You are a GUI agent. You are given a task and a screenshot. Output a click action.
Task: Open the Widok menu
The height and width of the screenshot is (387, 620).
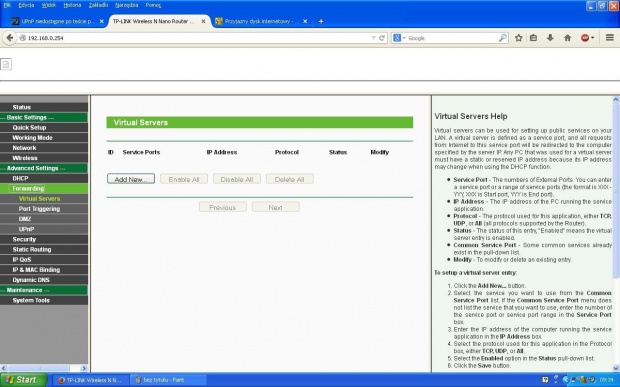pyautogui.click(x=49, y=5)
